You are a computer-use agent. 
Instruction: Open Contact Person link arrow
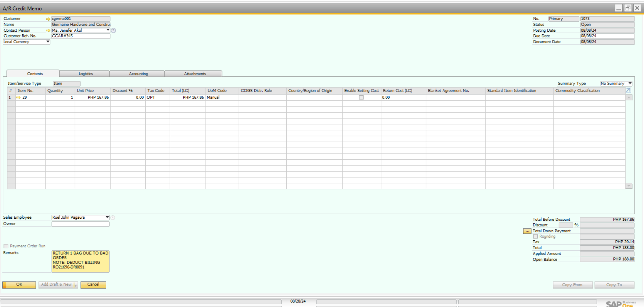pos(48,30)
